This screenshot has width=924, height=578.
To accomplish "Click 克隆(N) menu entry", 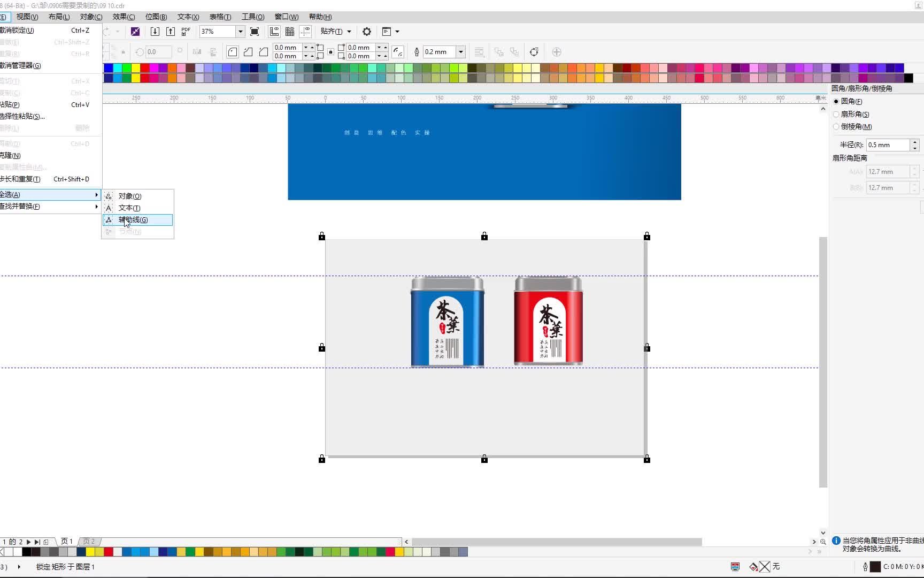I will [50, 155].
